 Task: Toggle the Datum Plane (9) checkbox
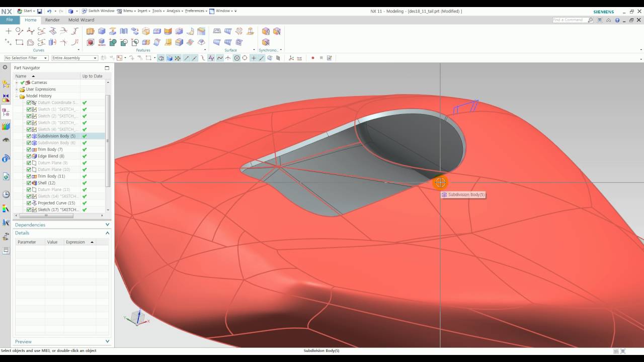tap(29, 163)
